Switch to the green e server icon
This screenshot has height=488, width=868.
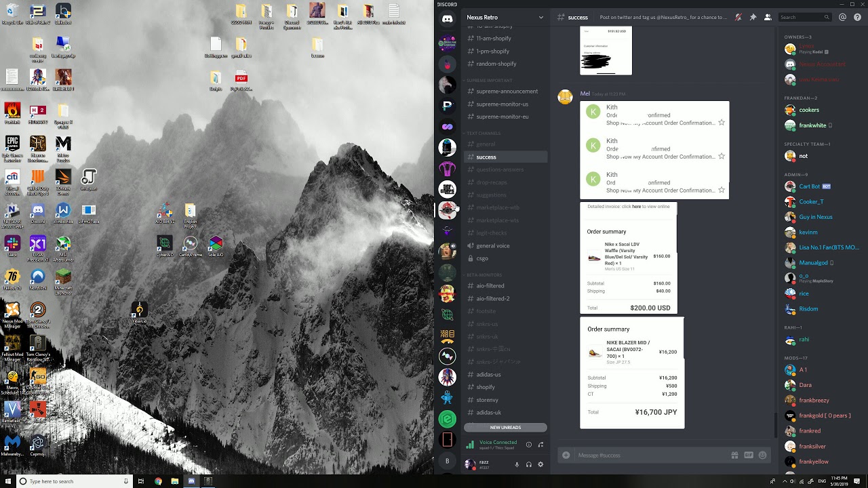[x=447, y=420]
